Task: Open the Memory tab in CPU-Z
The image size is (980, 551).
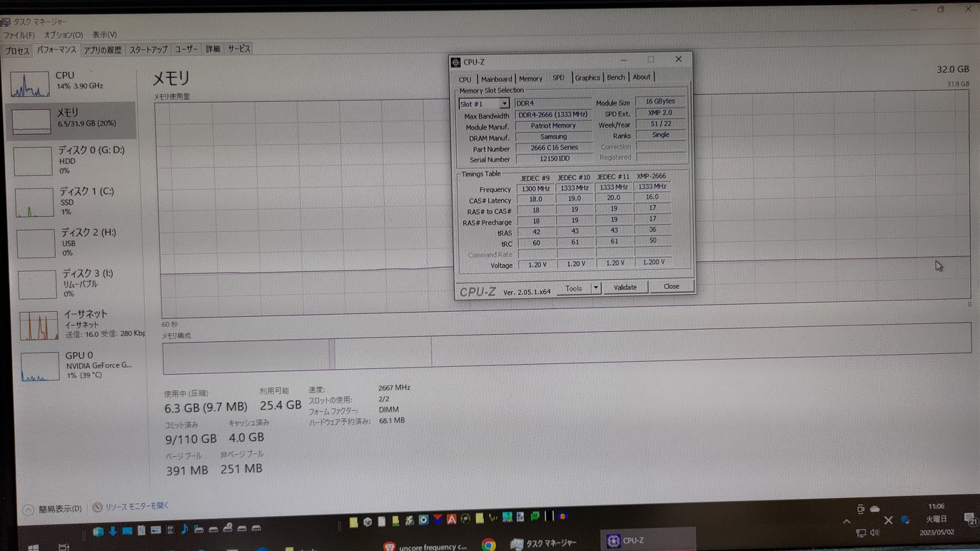Action: coord(530,79)
